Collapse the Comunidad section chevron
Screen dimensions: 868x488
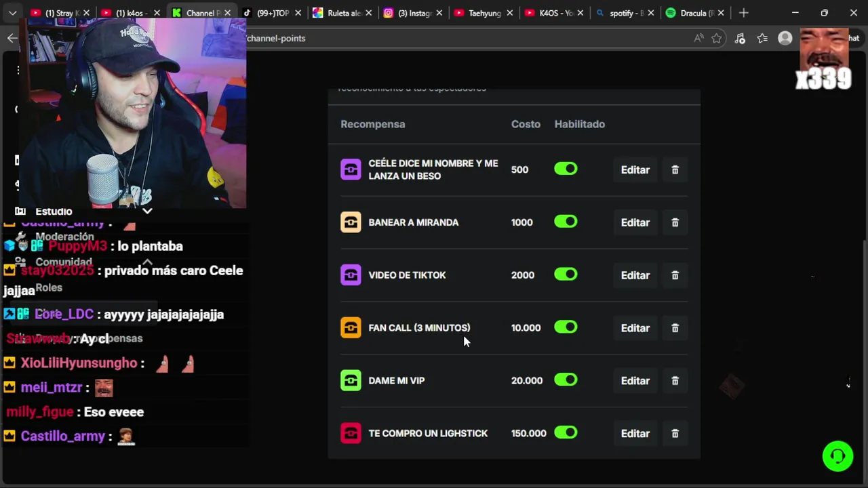pos(147,262)
